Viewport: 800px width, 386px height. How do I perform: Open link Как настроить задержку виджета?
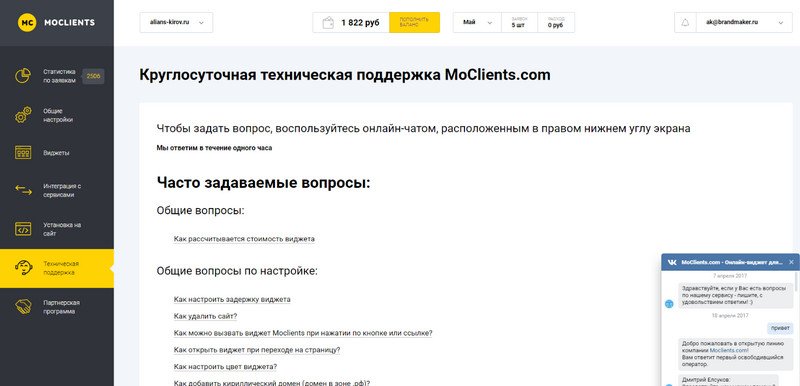click(232, 299)
